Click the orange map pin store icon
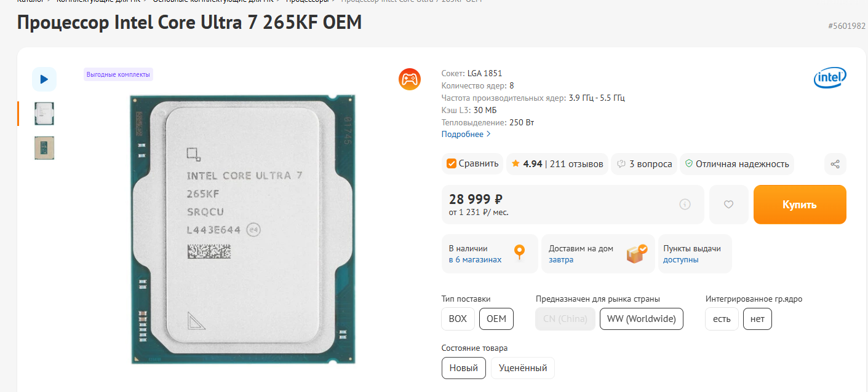Image resolution: width=868 pixels, height=392 pixels. click(520, 253)
